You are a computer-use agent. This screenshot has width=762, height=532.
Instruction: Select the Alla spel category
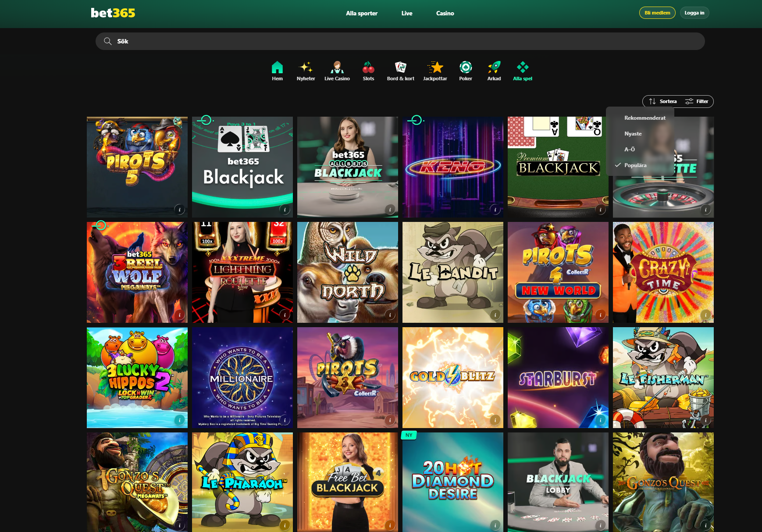[x=523, y=71]
